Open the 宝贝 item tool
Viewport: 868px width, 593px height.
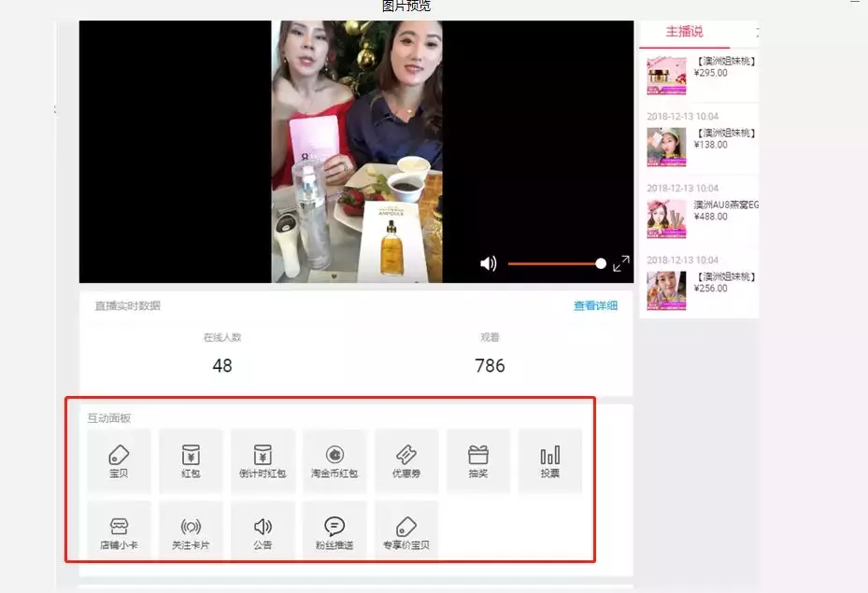[x=119, y=460]
